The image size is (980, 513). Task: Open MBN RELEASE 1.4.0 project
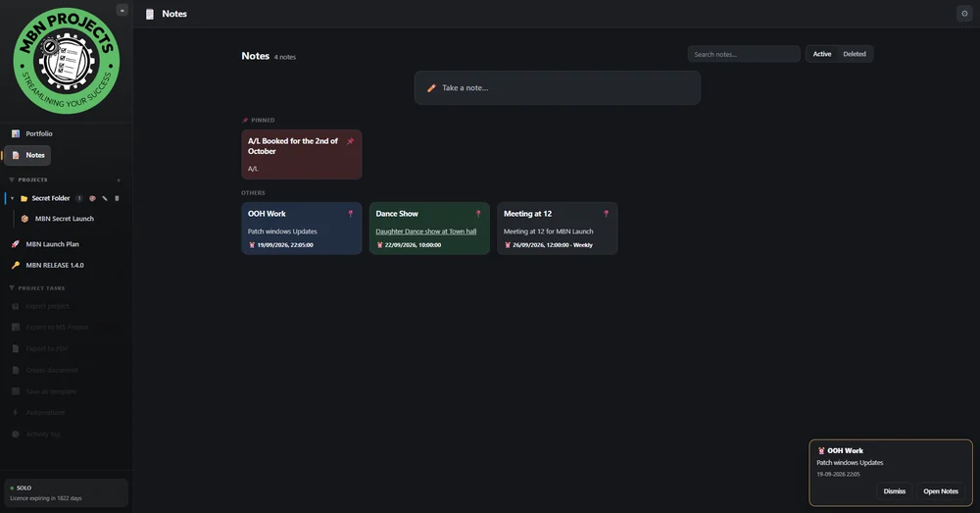54,265
